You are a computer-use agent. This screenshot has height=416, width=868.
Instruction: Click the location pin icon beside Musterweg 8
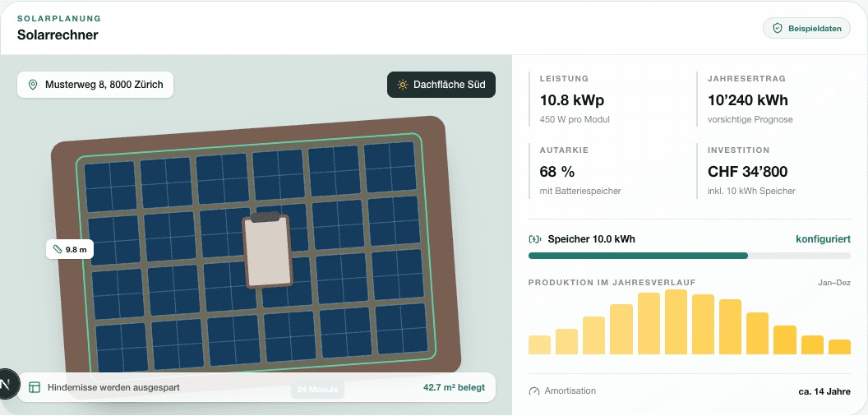pyautogui.click(x=33, y=85)
